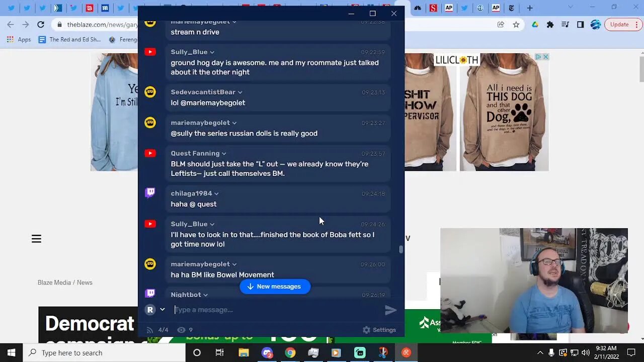Open Discord from taskbar
Image resolution: width=644 pixels, height=362 pixels.
(x=267, y=352)
